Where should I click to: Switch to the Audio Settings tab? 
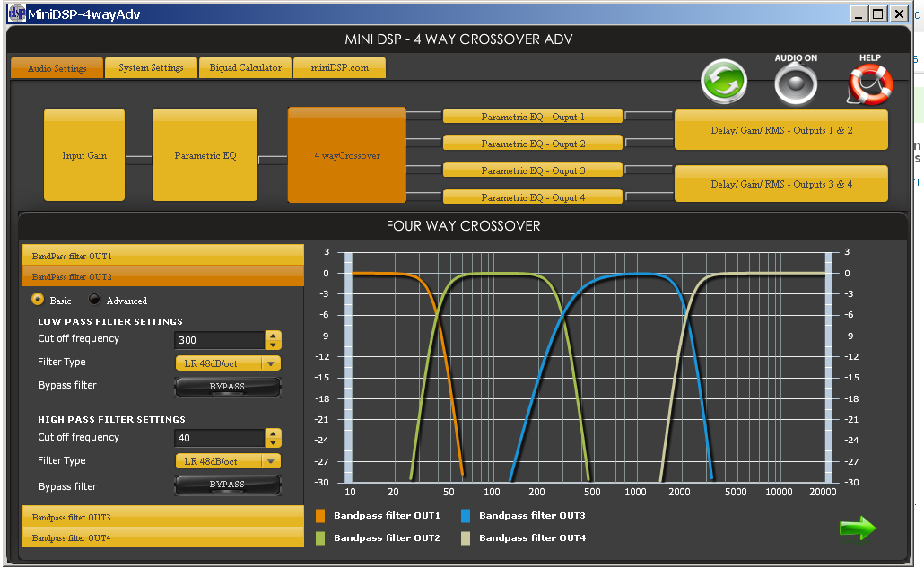pyautogui.click(x=57, y=68)
